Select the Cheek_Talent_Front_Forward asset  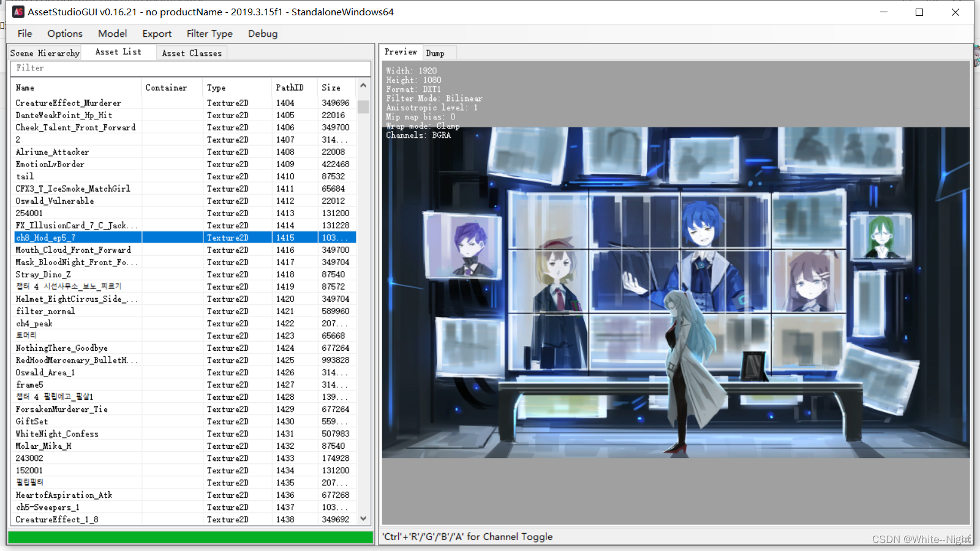(185, 127)
